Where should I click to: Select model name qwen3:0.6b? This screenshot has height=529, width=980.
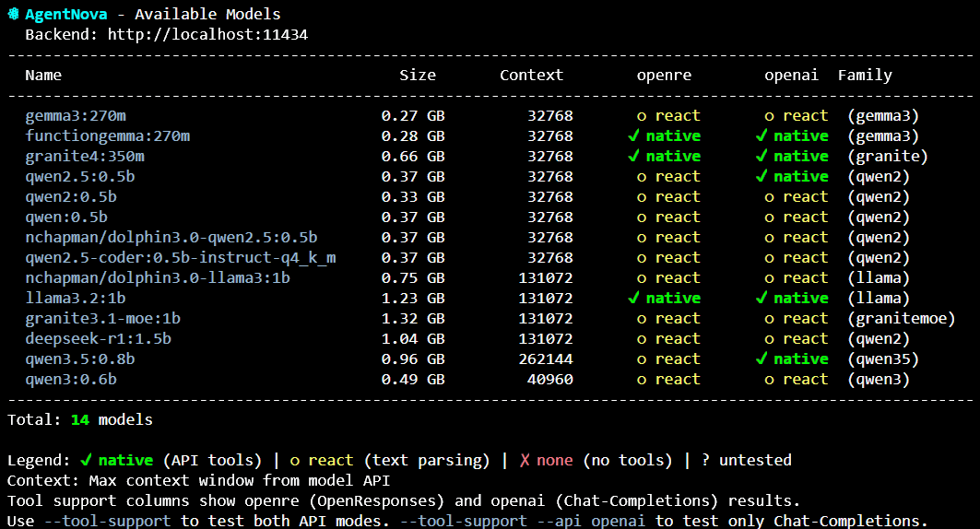pyautogui.click(x=71, y=379)
